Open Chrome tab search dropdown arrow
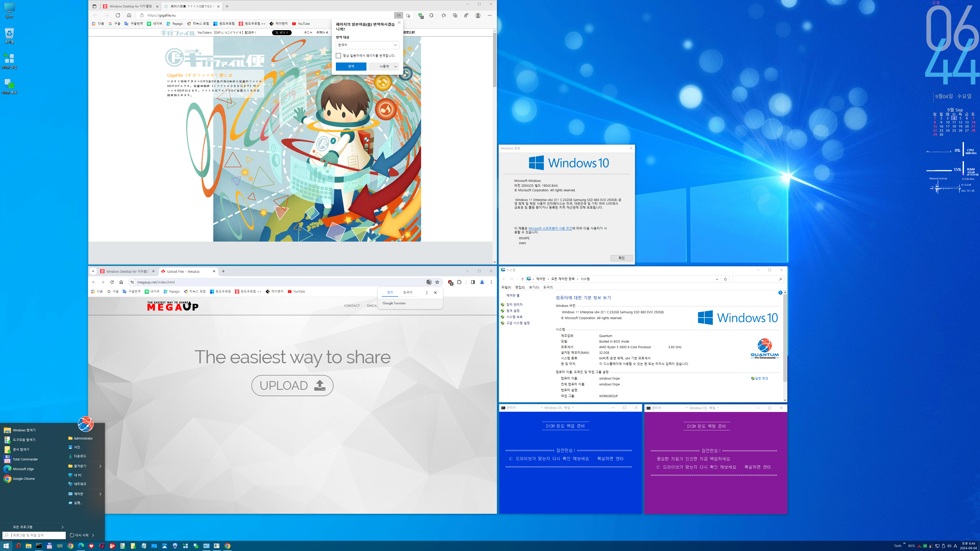 click(x=93, y=271)
